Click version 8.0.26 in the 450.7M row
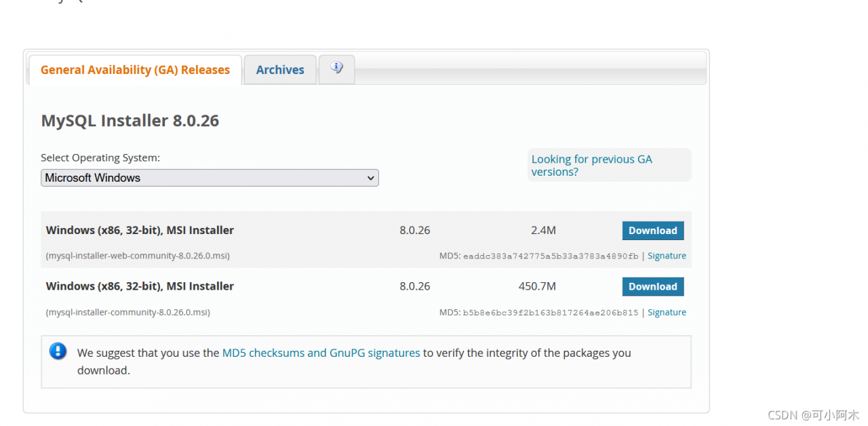The width and height of the screenshot is (868, 426). coord(415,286)
